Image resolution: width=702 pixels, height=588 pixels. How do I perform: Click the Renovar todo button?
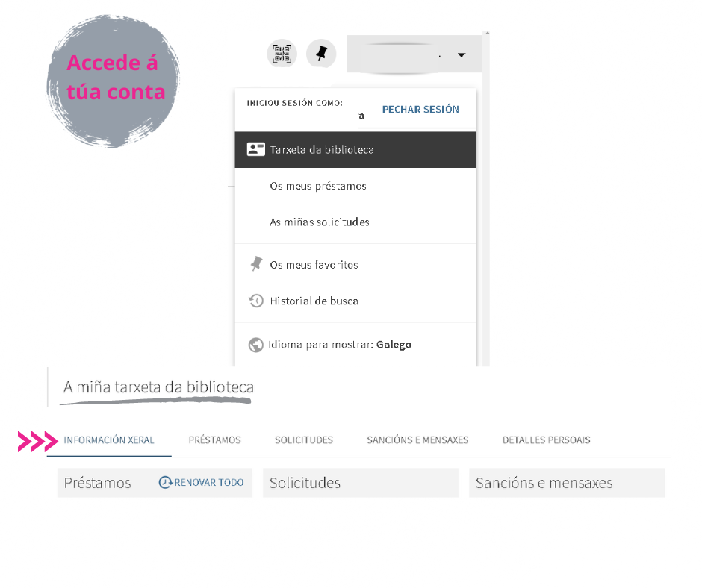coord(202,482)
